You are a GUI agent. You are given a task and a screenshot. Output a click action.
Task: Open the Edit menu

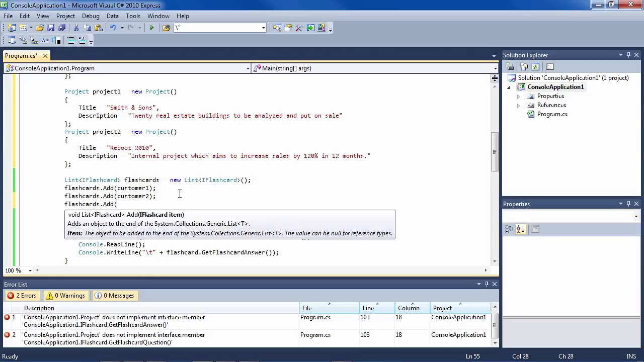[x=24, y=16]
